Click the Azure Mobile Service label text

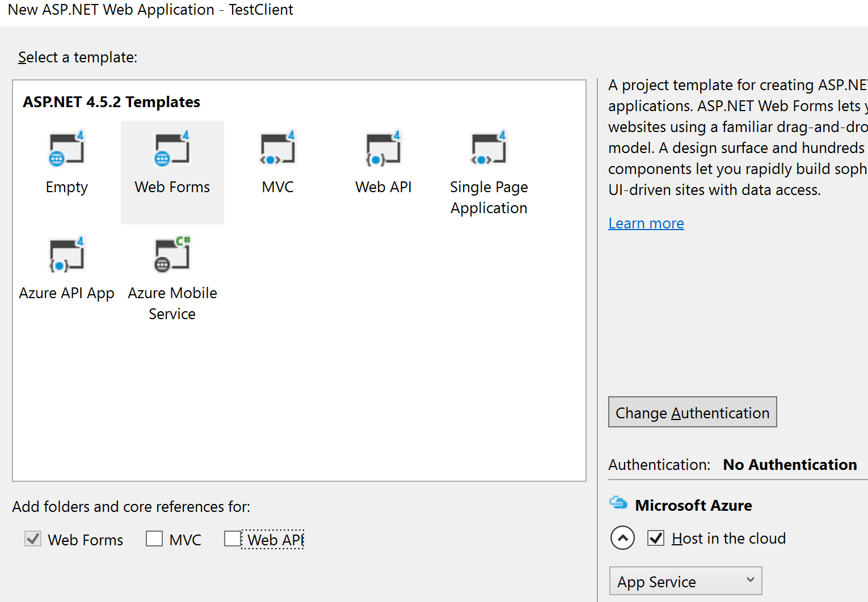click(172, 303)
